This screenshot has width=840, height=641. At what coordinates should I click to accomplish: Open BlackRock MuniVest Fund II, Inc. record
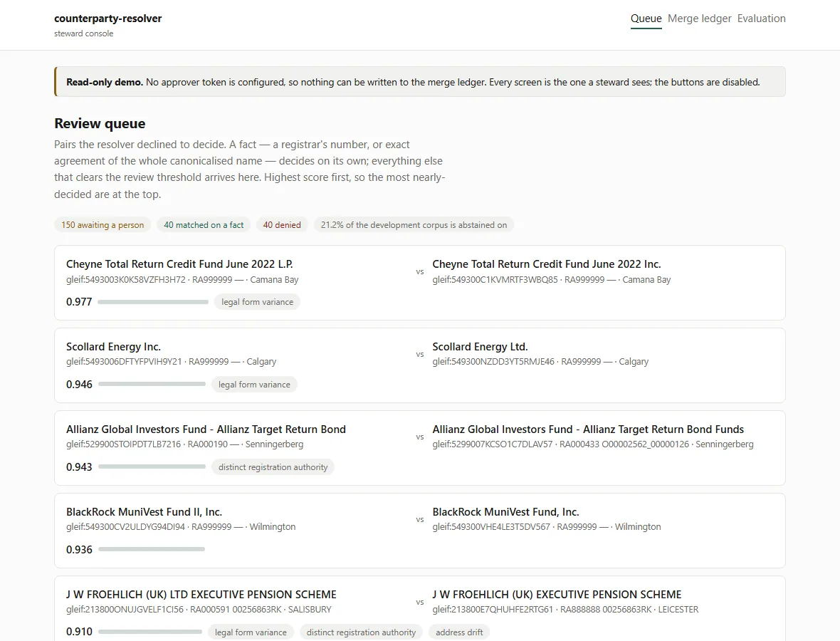click(x=144, y=512)
